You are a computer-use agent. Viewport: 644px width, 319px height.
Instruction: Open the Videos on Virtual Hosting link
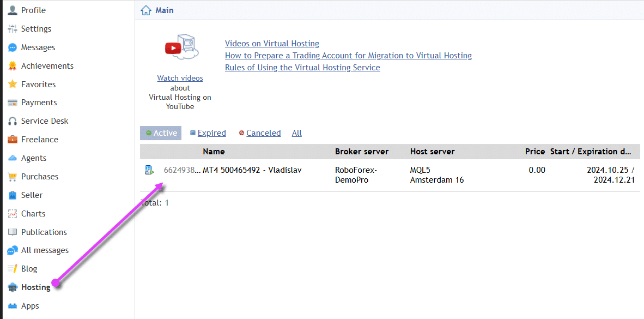pyautogui.click(x=272, y=44)
